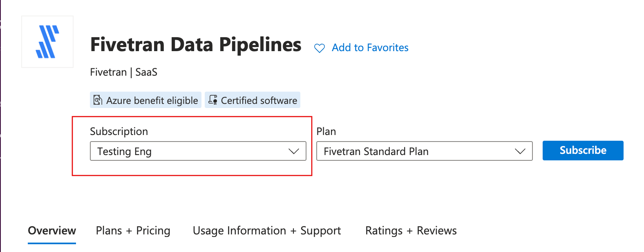
Task: Click the Fivetran Data Pipelines title
Action: pyautogui.click(x=196, y=45)
